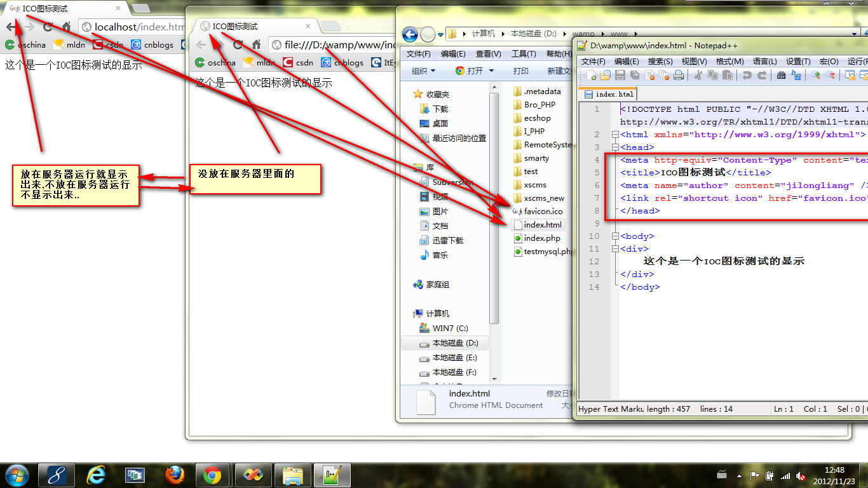Click Redo arrow in Notepad++ toolbar
Screen dimensions: 868x488
coord(761,75)
